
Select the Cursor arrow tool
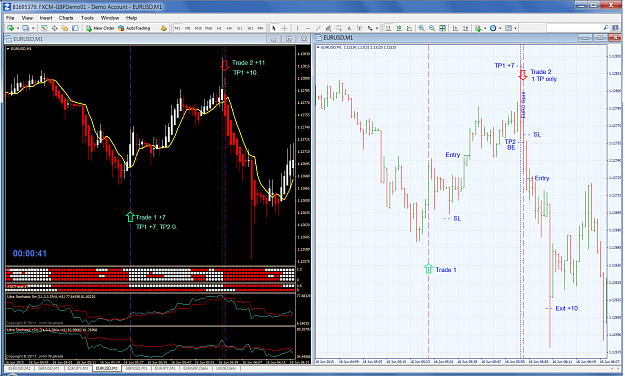274,28
